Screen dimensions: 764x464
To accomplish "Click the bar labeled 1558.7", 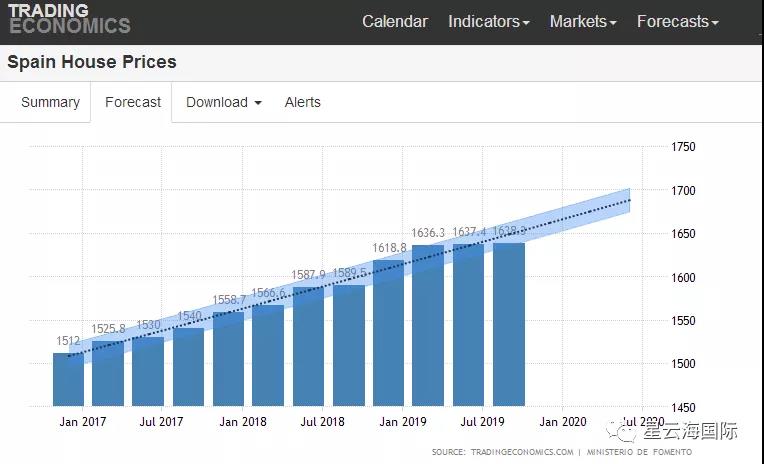I will [x=229, y=359].
